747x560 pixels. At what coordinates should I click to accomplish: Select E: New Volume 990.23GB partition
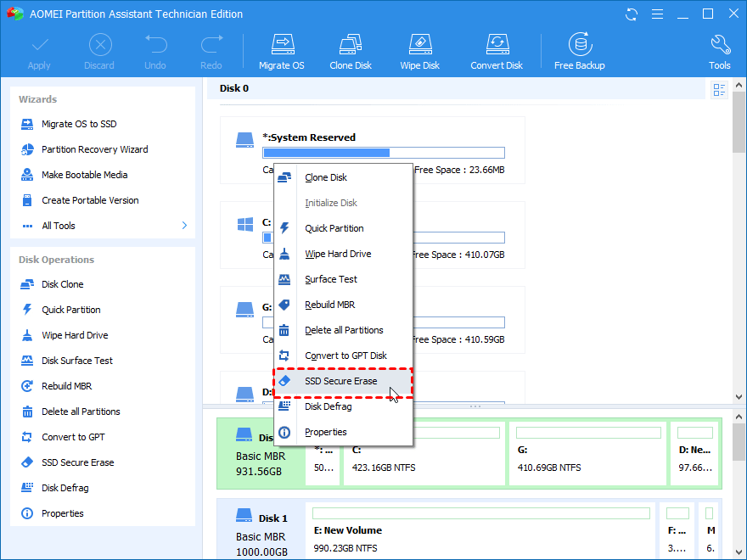point(480,529)
